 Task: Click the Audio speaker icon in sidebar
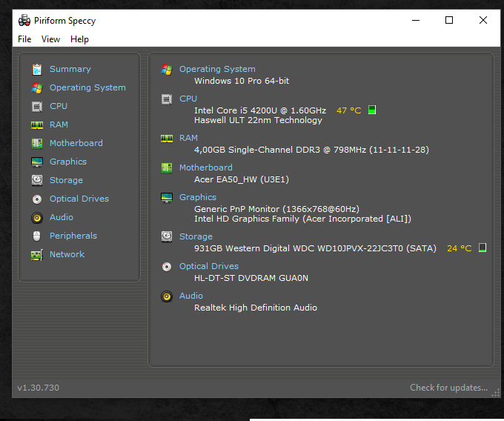(37, 217)
